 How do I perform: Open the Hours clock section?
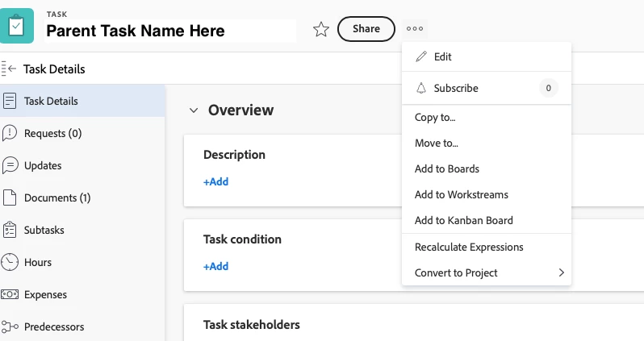[37, 262]
